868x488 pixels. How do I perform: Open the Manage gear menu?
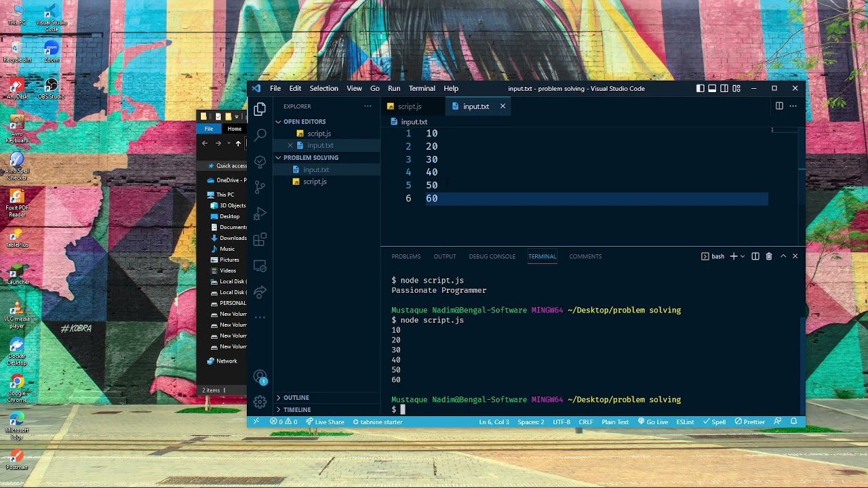click(260, 402)
